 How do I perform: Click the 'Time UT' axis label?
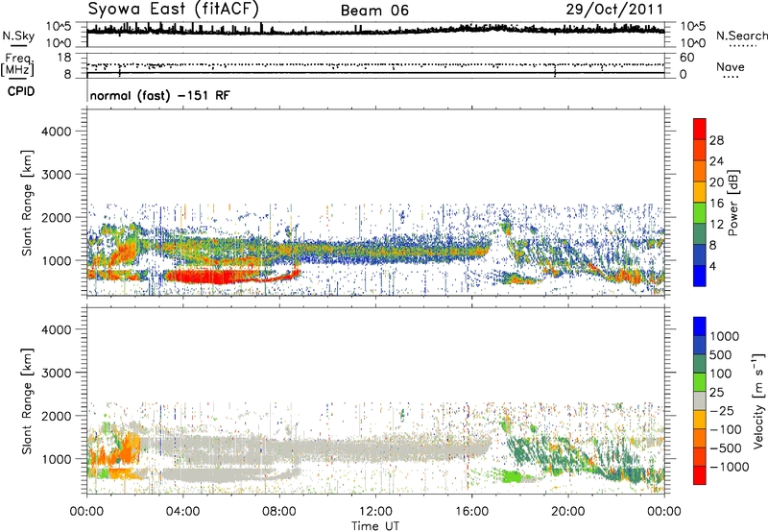coord(375,525)
